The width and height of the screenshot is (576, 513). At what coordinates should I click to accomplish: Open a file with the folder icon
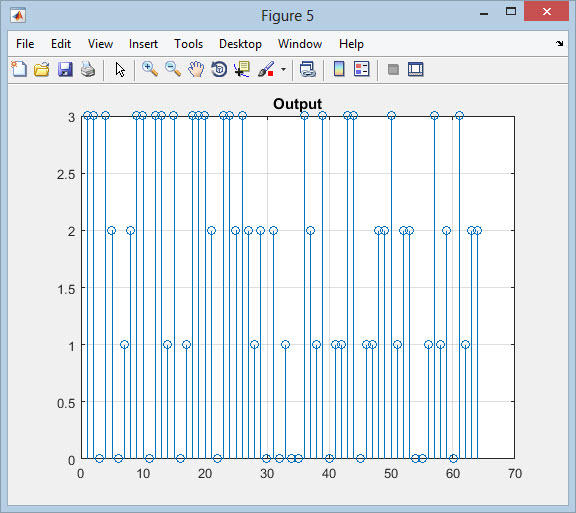(42, 69)
